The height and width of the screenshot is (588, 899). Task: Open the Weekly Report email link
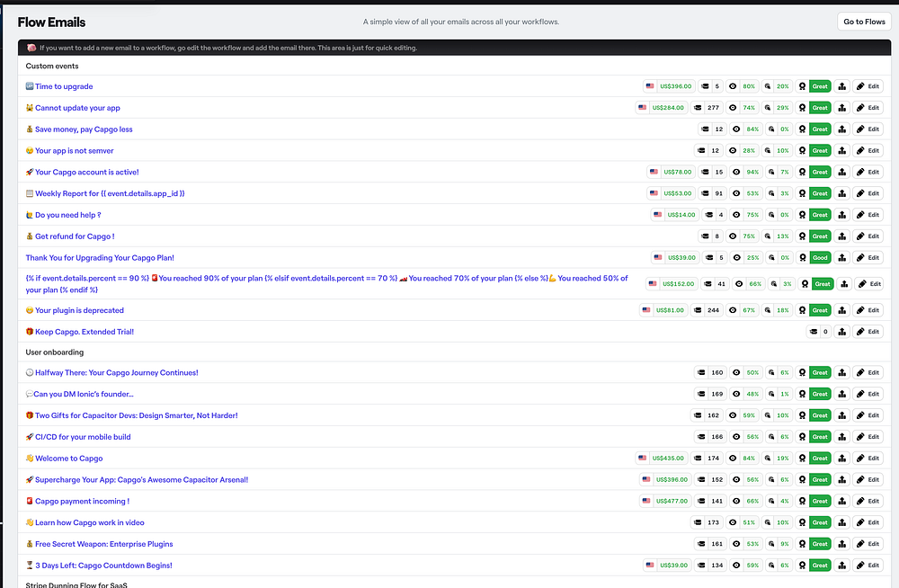(x=110, y=194)
